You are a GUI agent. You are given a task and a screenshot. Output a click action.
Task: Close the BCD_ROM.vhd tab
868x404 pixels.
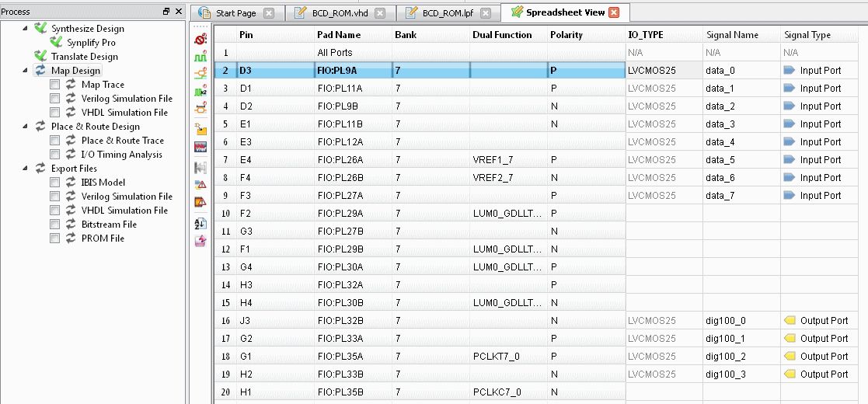pyautogui.click(x=380, y=13)
